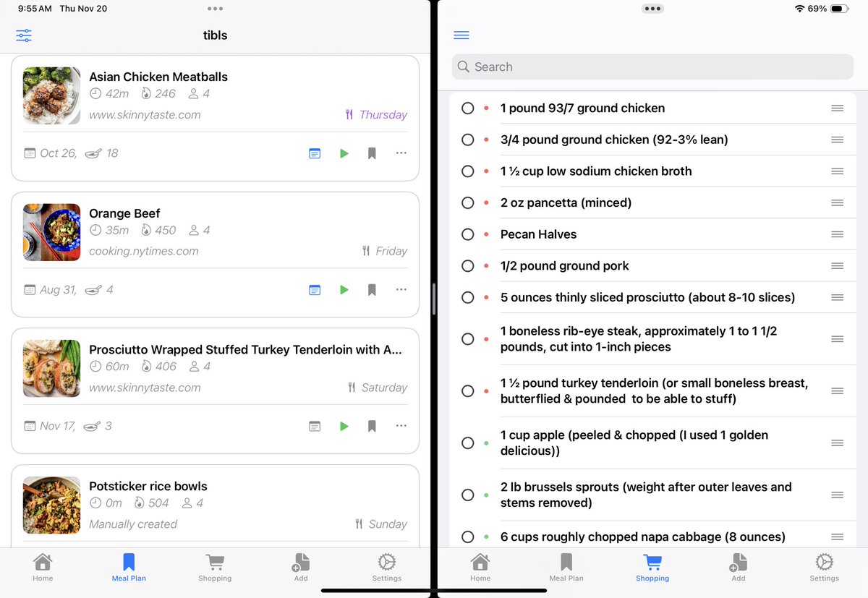Image resolution: width=868 pixels, height=598 pixels.
Task: Check off Pecan Halves
Action: pos(467,234)
